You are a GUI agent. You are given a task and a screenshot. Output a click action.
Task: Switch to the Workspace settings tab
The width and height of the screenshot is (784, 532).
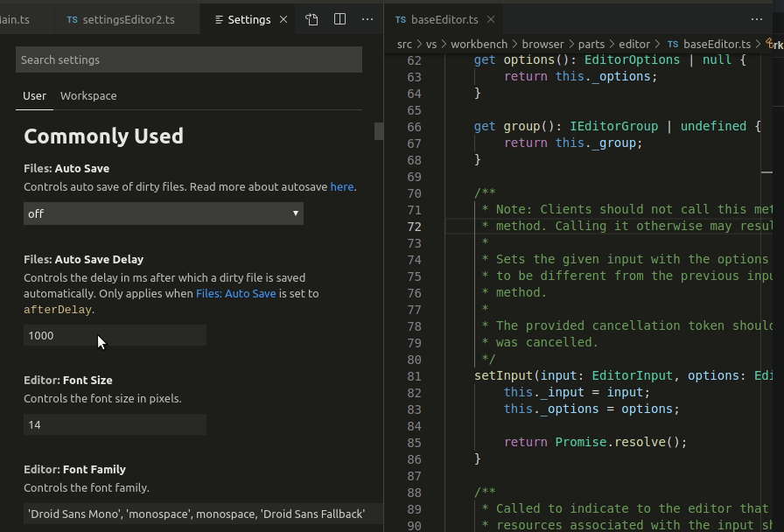point(87,96)
